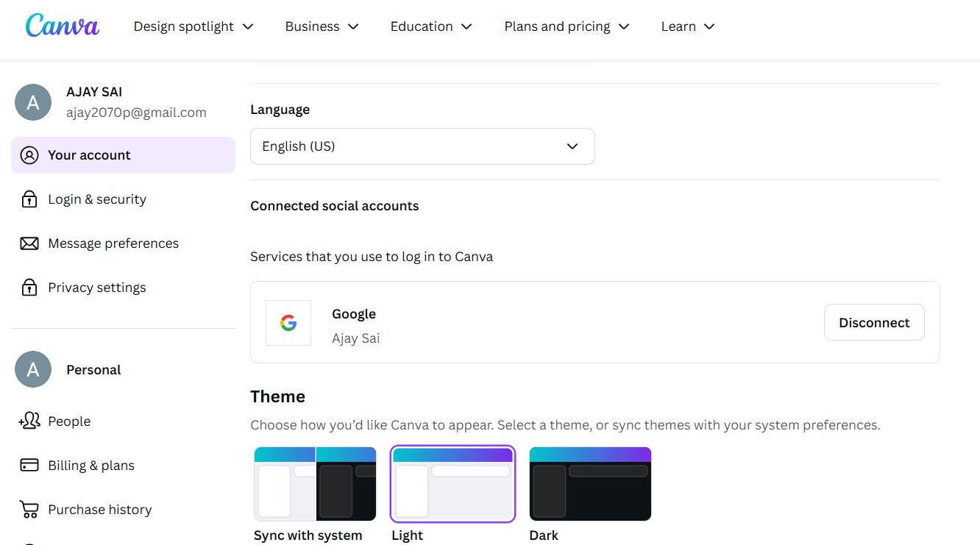The width and height of the screenshot is (980, 545).
Task: Click the Billing & plans card icon
Action: [29, 465]
